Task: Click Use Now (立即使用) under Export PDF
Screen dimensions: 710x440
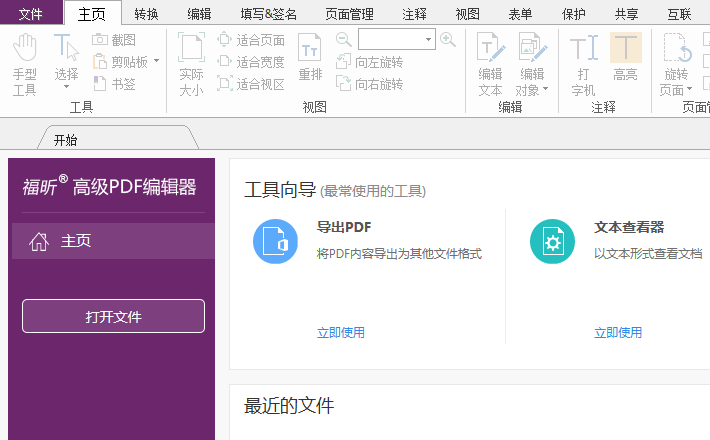Action: tap(341, 333)
